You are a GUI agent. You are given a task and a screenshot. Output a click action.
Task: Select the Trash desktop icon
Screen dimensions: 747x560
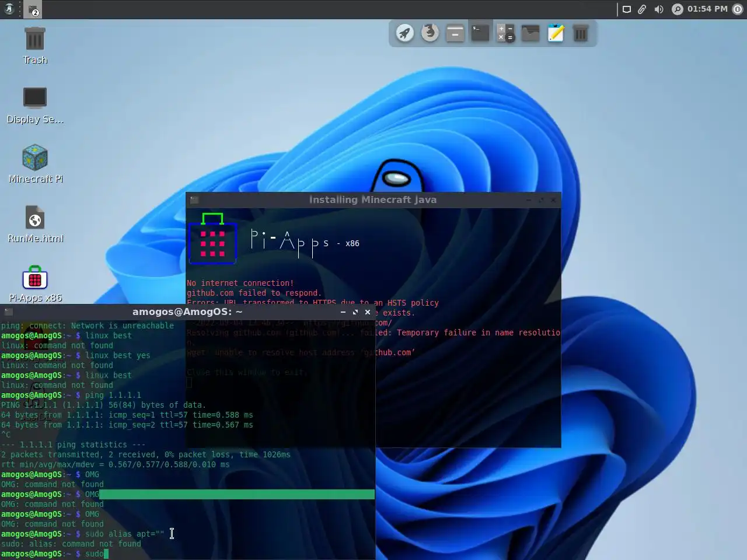point(35,45)
